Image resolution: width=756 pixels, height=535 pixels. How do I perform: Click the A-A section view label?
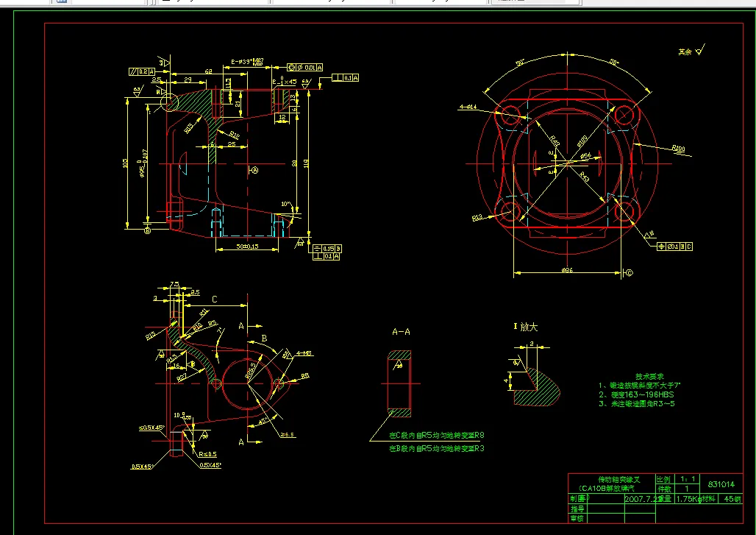[401, 332]
